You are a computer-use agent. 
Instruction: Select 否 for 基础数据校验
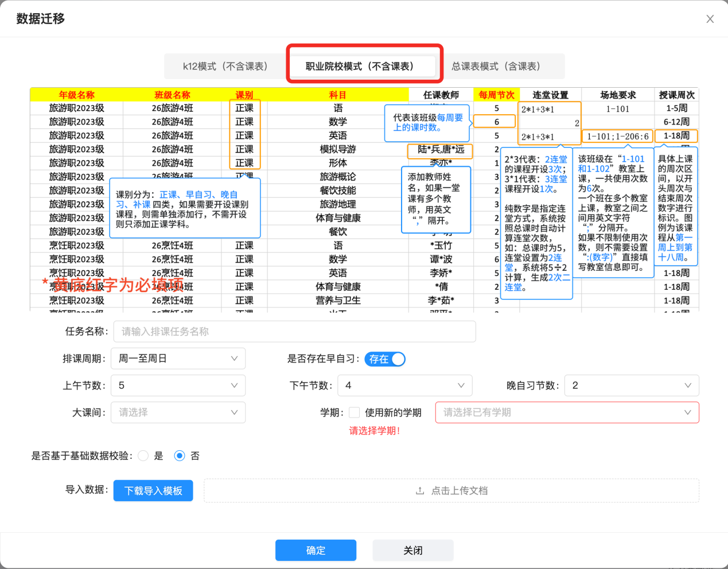click(180, 456)
